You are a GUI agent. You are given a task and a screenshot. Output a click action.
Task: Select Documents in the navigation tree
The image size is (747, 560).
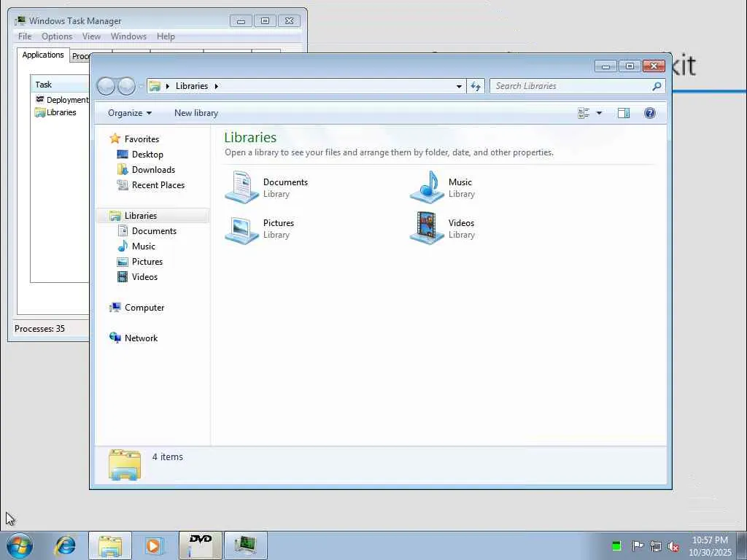[154, 231]
